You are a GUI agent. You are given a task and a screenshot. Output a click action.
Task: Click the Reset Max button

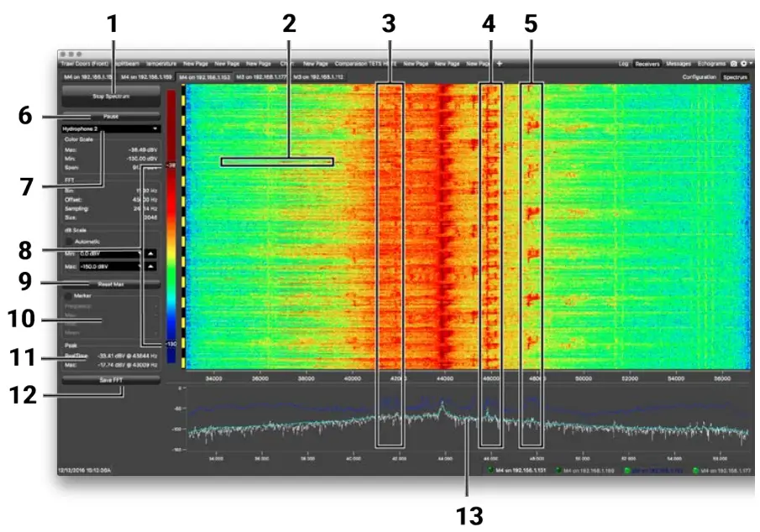point(111,284)
